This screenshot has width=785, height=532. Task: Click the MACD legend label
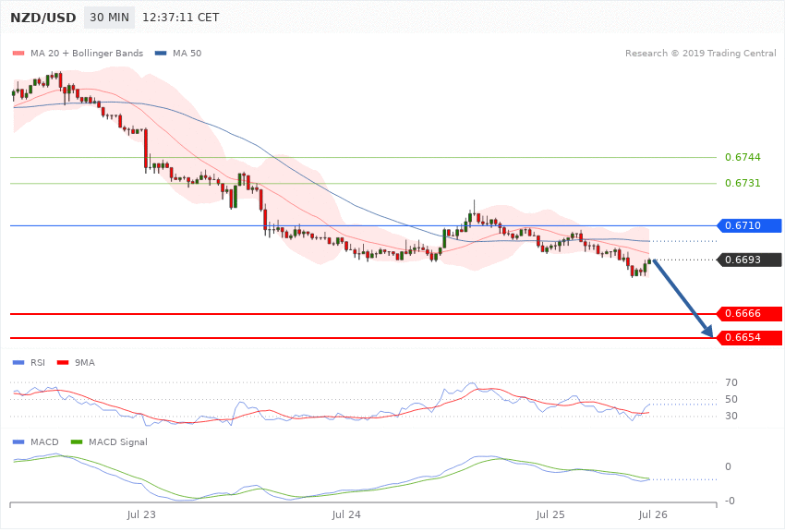tap(44, 441)
